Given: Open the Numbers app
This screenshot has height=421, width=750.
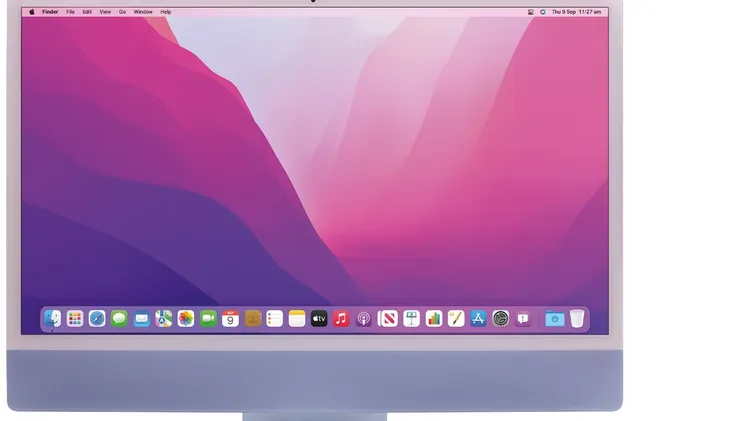Looking at the screenshot, I should (434, 318).
